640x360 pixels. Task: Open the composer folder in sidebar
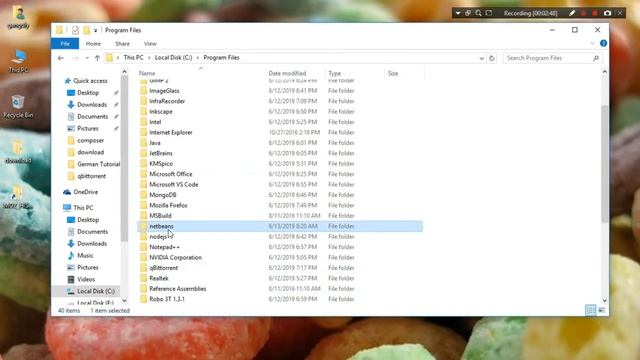(90, 140)
